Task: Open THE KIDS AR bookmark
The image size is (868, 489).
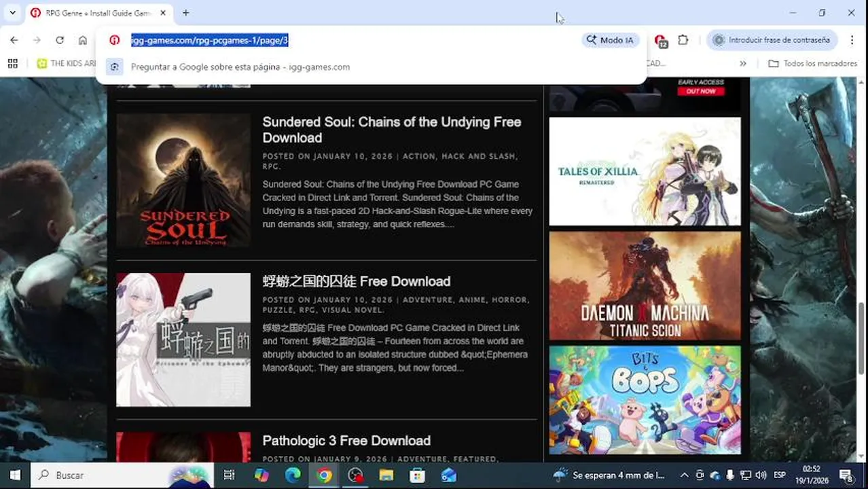Action: coord(66,63)
